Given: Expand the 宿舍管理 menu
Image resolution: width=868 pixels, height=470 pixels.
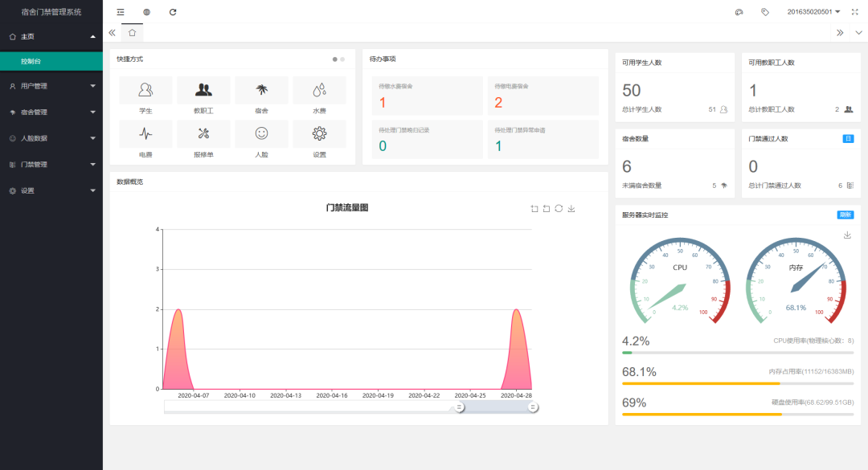Looking at the screenshot, I should pos(51,112).
